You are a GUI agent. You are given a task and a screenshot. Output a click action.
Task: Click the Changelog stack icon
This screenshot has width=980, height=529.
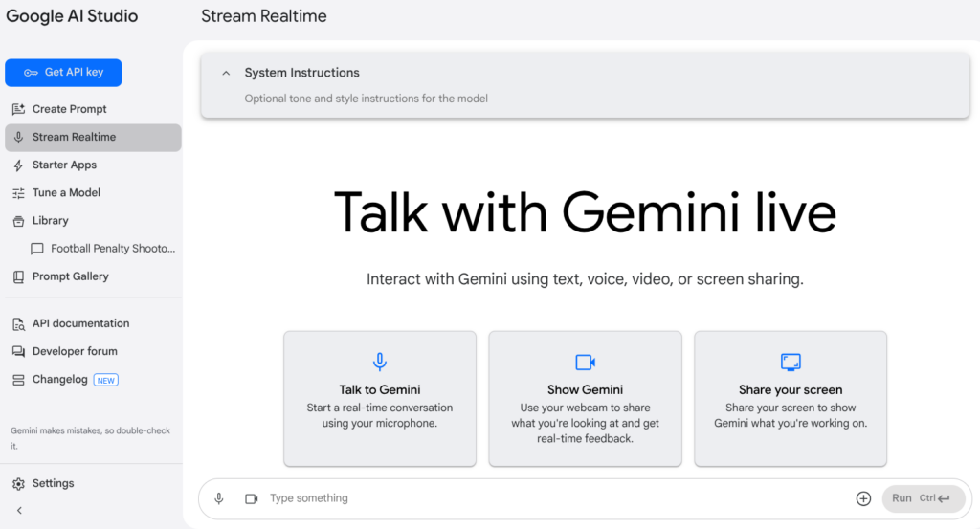pos(19,380)
